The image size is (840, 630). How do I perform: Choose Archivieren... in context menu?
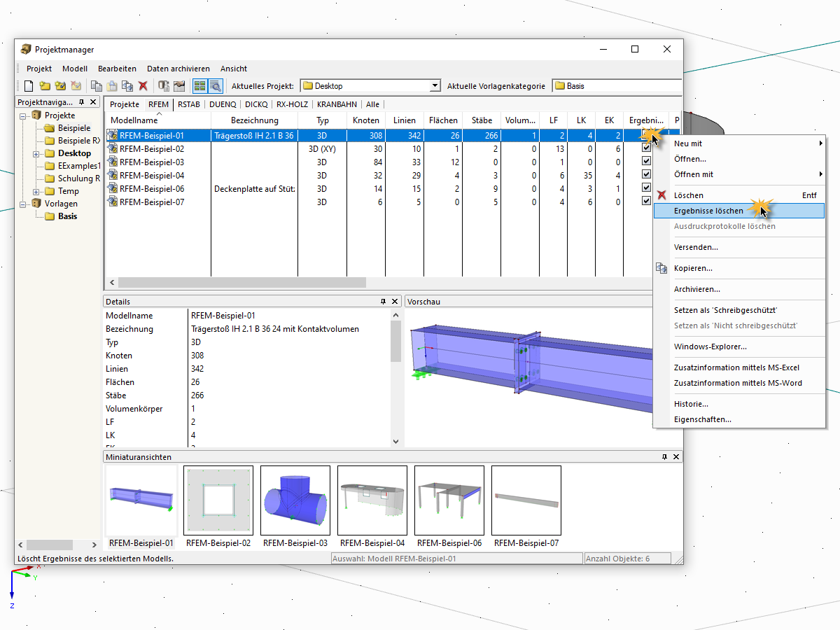pos(738,289)
